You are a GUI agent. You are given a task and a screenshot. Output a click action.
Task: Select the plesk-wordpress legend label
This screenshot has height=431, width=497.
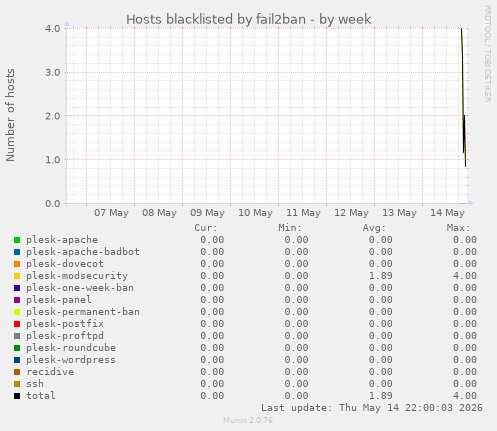pyautogui.click(x=71, y=360)
